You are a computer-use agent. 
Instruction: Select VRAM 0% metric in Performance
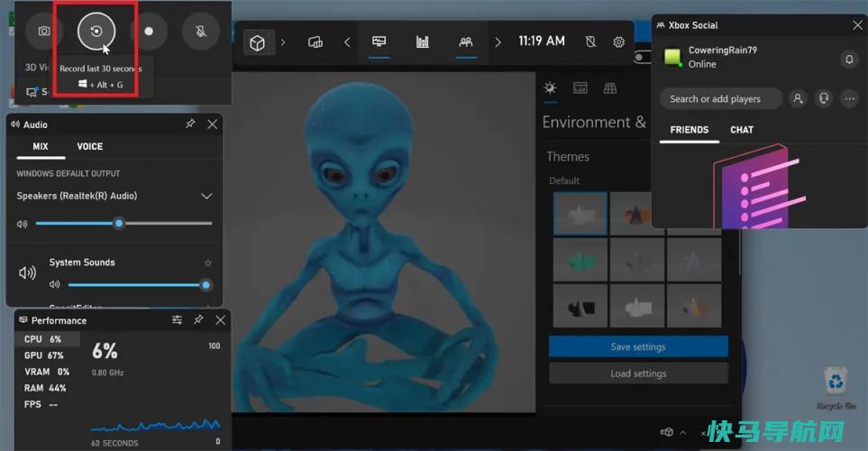(47, 372)
